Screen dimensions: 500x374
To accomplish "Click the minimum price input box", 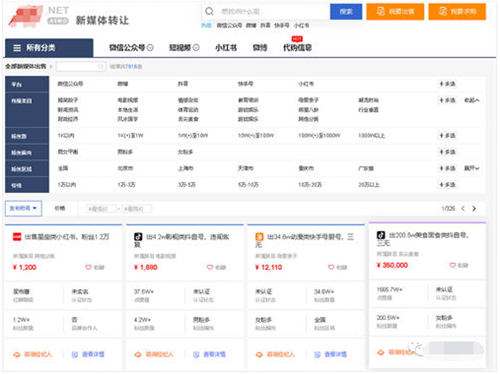I will pyautogui.click(x=100, y=209).
